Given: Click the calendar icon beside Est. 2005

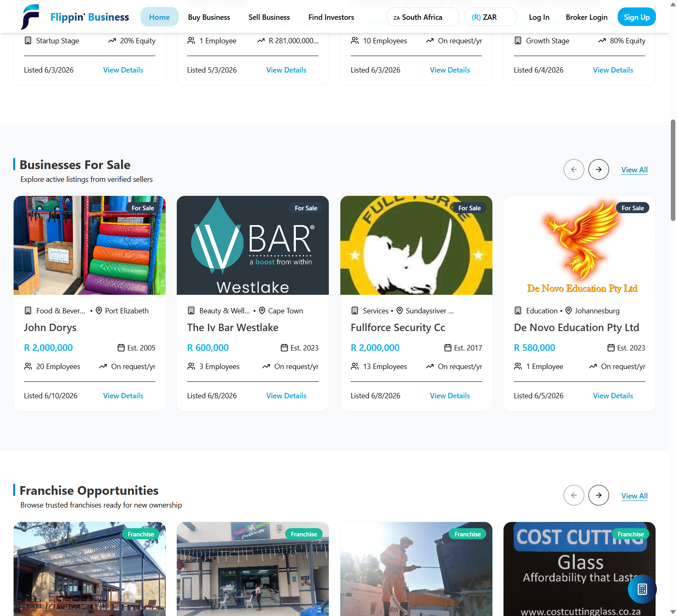Looking at the screenshot, I should [x=121, y=348].
